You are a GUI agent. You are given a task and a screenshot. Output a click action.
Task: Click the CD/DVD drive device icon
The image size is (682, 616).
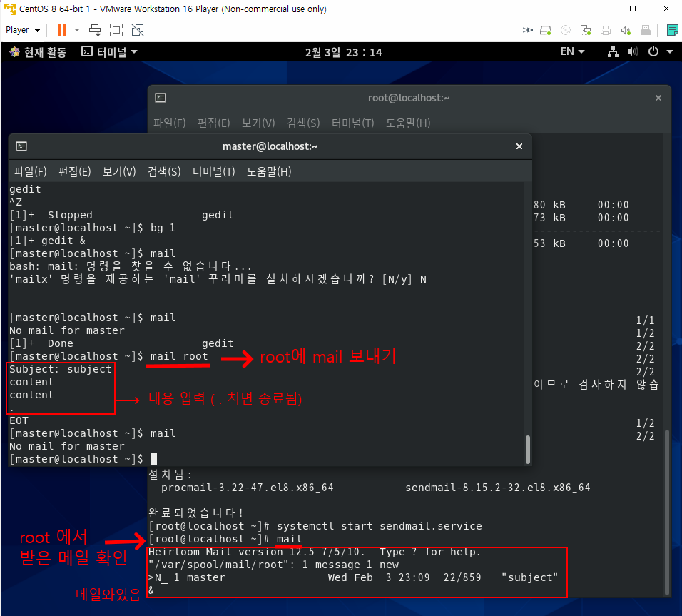click(566, 30)
